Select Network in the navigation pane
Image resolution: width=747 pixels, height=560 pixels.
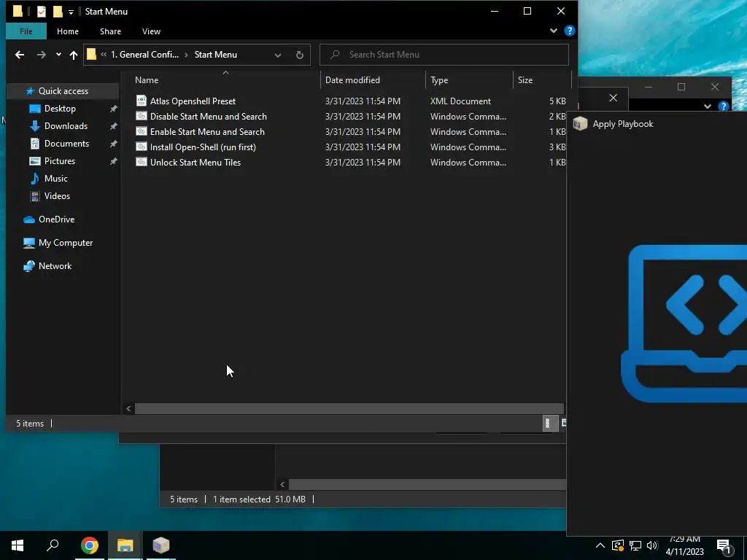pyautogui.click(x=55, y=266)
